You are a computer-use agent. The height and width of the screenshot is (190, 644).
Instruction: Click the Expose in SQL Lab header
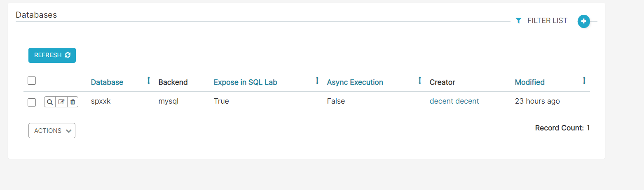click(245, 82)
